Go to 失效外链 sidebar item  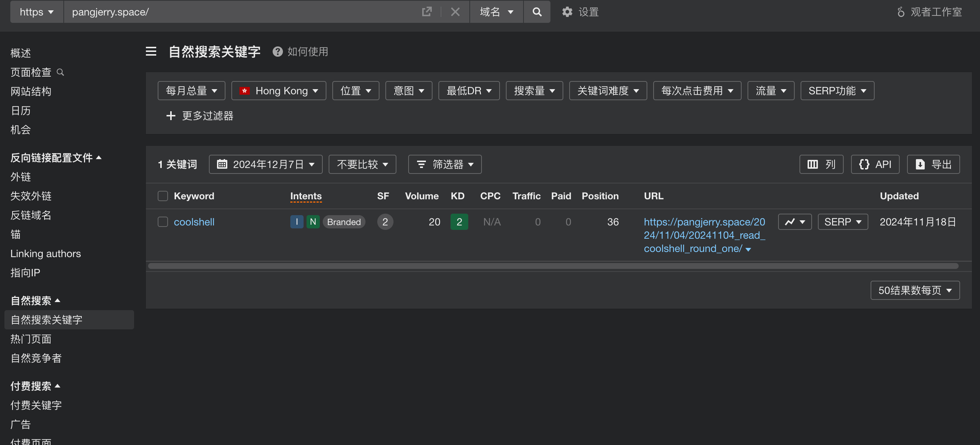tap(31, 196)
